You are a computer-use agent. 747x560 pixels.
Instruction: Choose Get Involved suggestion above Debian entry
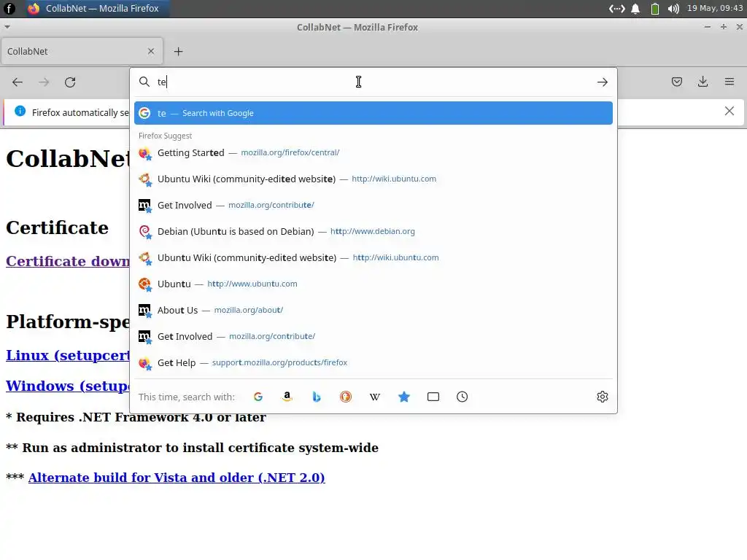(x=373, y=205)
